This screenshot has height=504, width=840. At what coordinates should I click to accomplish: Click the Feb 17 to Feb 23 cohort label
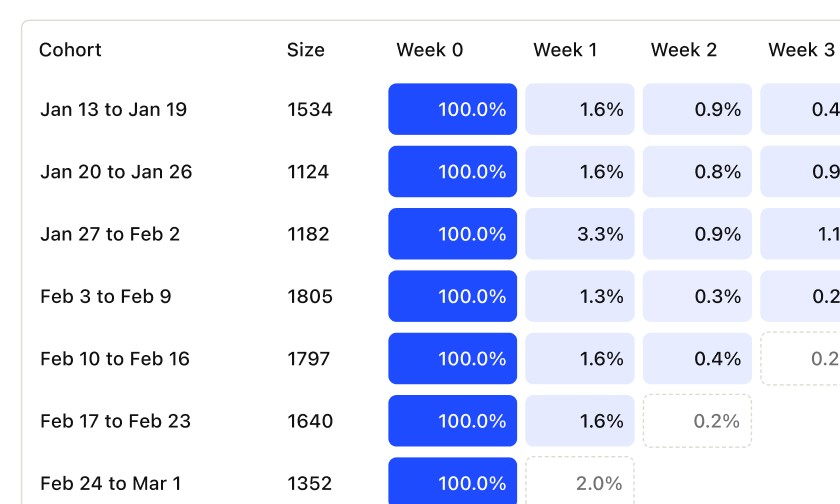(x=115, y=421)
